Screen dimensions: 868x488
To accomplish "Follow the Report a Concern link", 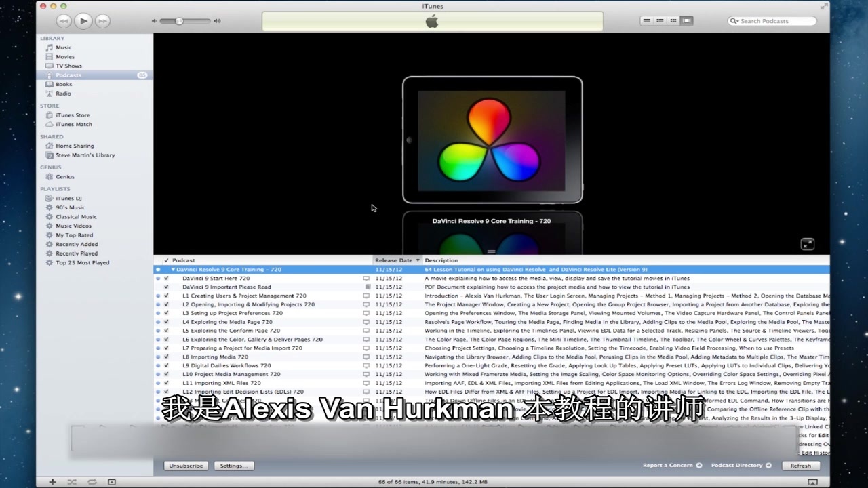I will (x=672, y=466).
